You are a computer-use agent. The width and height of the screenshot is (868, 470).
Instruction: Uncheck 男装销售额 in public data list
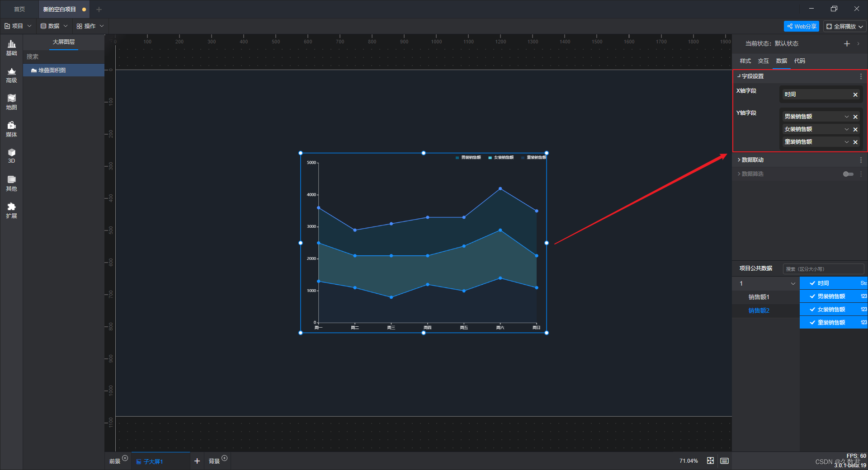click(x=812, y=296)
